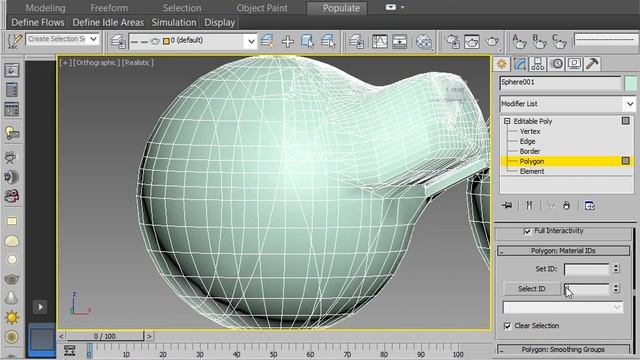This screenshot has width=640, height=360.
Task: Open the Motion command panel tab
Action: 556,64
